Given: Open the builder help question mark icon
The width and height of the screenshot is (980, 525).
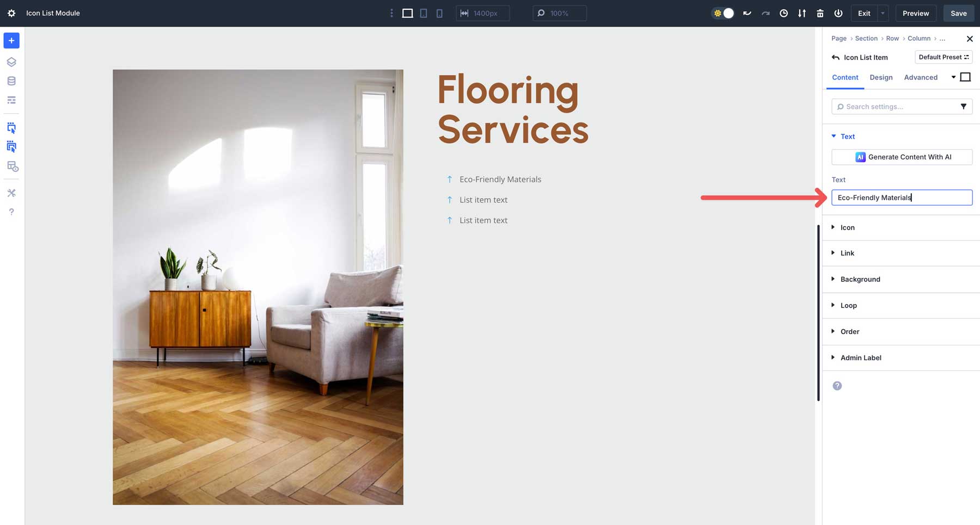Looking at the screenshot, I should coord(11,212).
